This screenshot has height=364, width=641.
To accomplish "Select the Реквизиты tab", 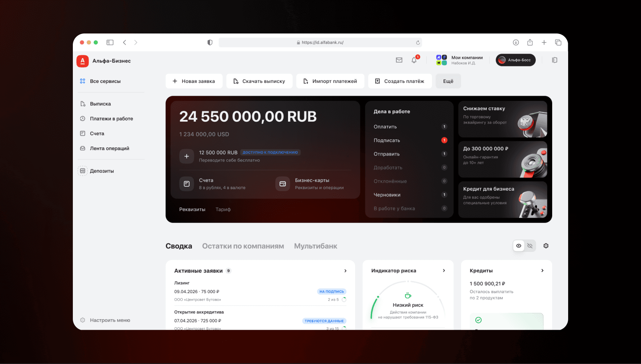I will [192, 209].
